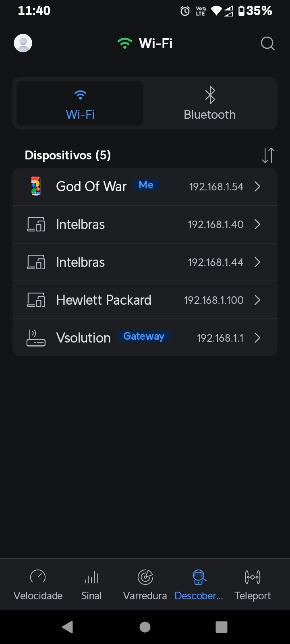Expand the Vsolution gateway row chevron

(x=258, y=338)
